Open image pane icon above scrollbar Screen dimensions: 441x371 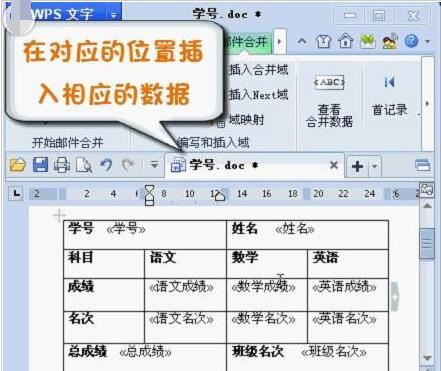[427, 190]
